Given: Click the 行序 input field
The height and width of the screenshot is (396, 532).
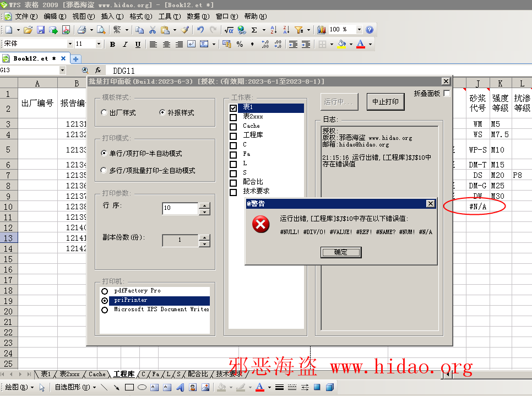Looking at the screenshot, I should coord(180,208).
